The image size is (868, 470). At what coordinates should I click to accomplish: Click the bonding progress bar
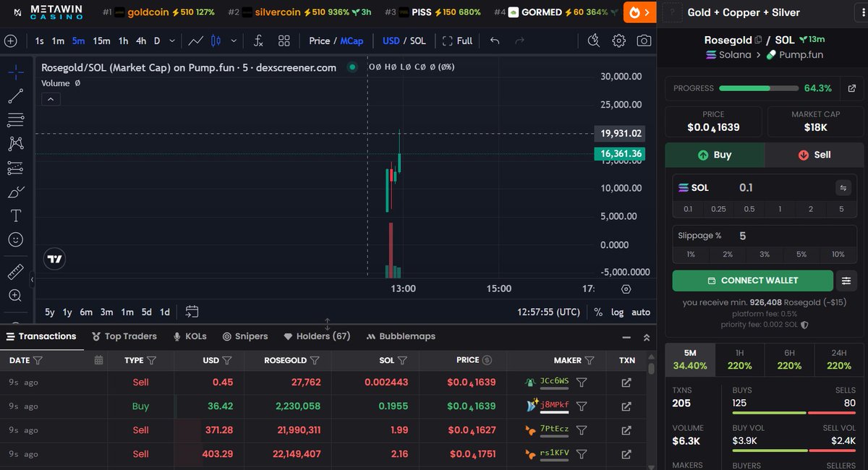759,88
